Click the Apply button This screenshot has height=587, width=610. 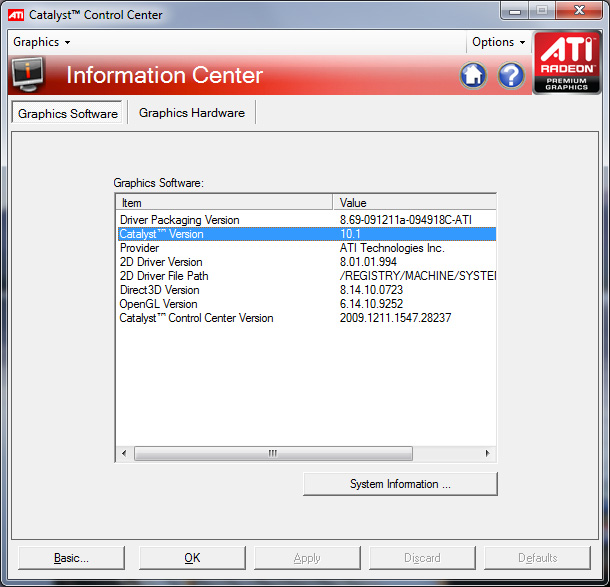pyautogui.click(x=307, y=558)
